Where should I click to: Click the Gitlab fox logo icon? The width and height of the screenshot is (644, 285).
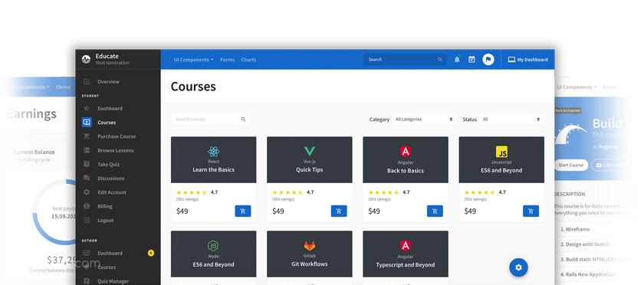point(309,246)
